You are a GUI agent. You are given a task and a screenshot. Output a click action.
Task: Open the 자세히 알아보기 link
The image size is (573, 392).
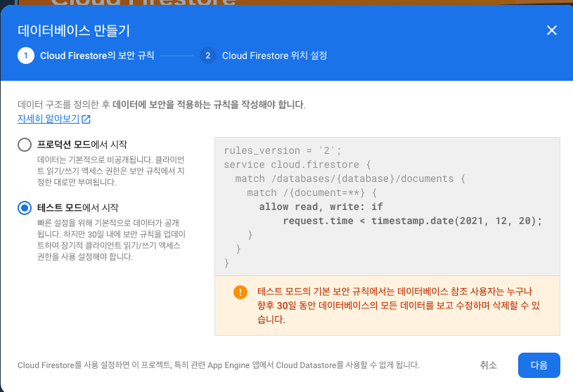pyautogui.click(x=49, y=119)
